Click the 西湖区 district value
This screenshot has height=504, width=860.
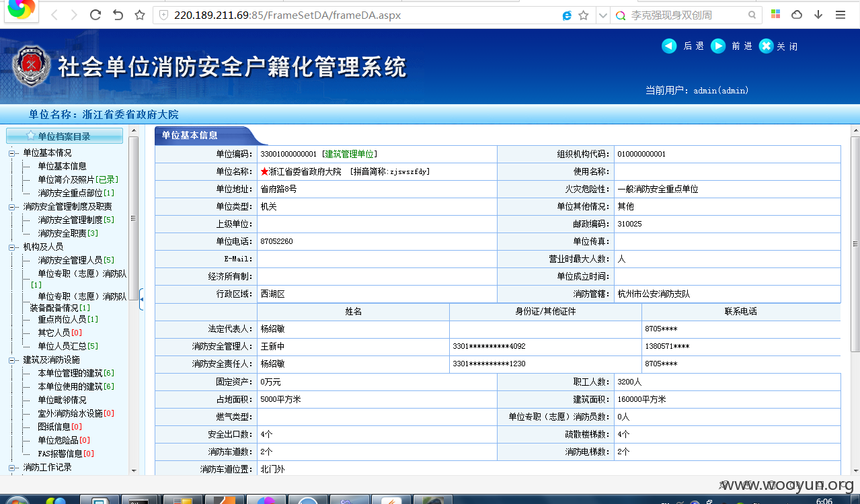pos(272,294)
